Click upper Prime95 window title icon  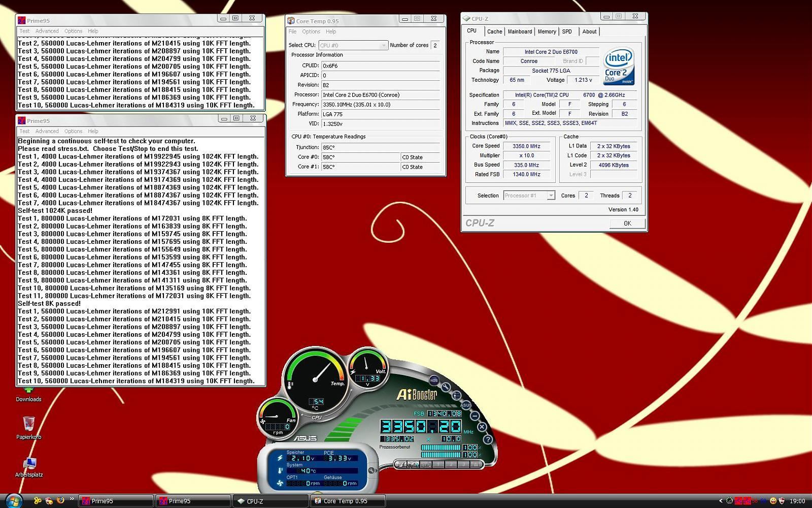(x=22, y=20)
